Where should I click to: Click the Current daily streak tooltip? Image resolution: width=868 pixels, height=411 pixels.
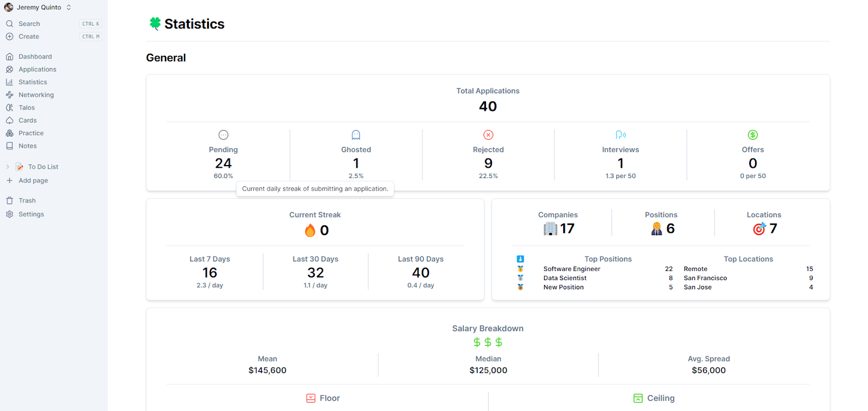click(315, 189)
